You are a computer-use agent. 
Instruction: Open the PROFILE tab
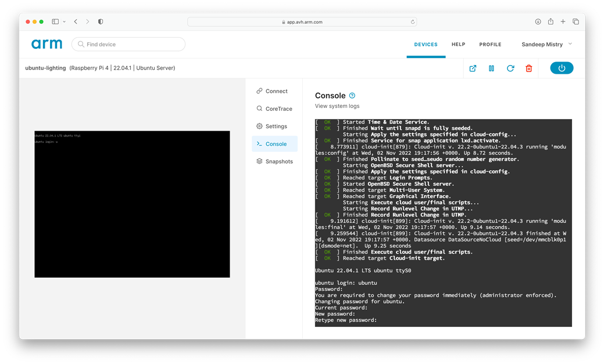(490, 44)
